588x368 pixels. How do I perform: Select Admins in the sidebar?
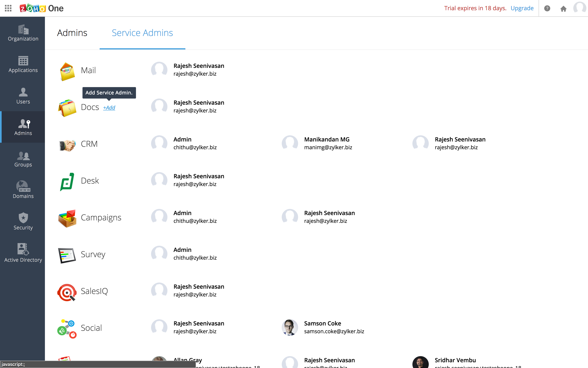click(x=23, y=127)
